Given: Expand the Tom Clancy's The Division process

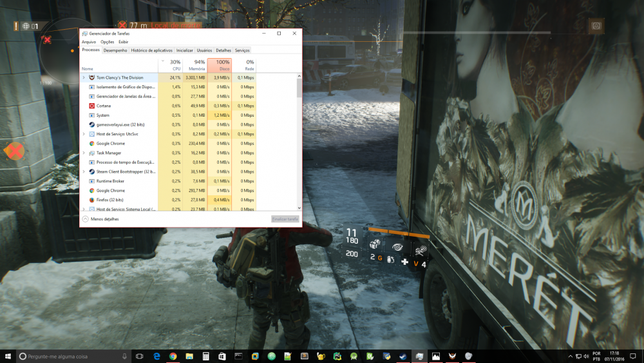Looking at the screenshot, I should click(84, 77).
